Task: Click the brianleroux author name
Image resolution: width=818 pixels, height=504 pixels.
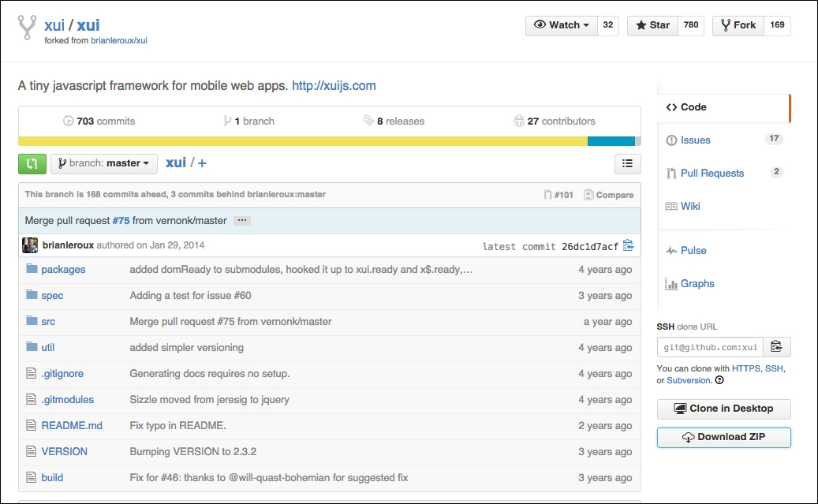Action: pos(69,245)
